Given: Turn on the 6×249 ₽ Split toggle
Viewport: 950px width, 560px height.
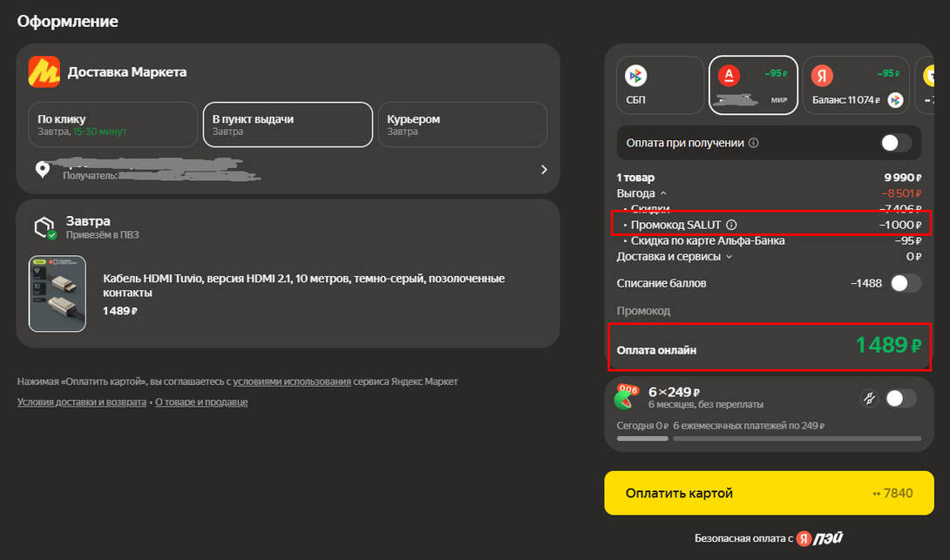Looking at the screenshot, I should 900,399.
